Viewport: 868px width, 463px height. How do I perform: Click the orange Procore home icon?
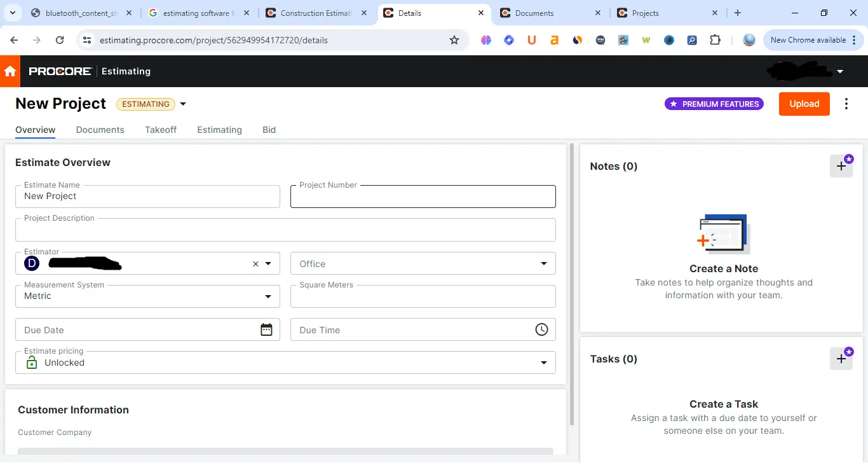coord(10,71)
